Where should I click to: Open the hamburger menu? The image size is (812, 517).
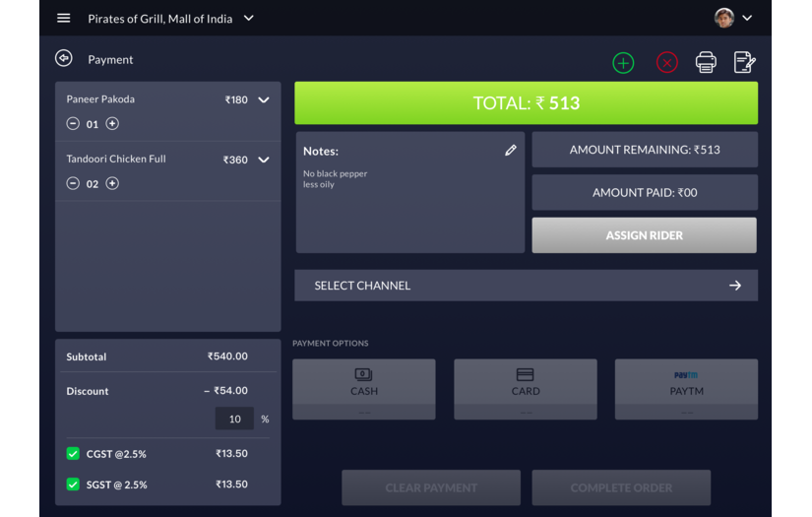[64, 18]
